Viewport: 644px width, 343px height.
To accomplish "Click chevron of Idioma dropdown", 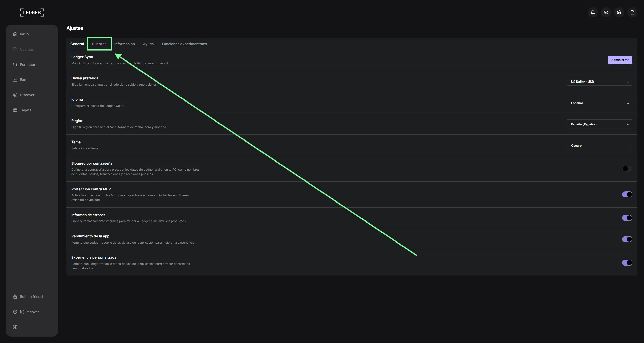I will coord(628,103).
